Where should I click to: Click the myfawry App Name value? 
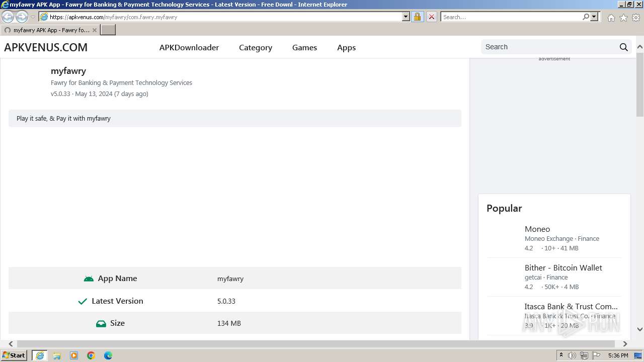[230, 279]
